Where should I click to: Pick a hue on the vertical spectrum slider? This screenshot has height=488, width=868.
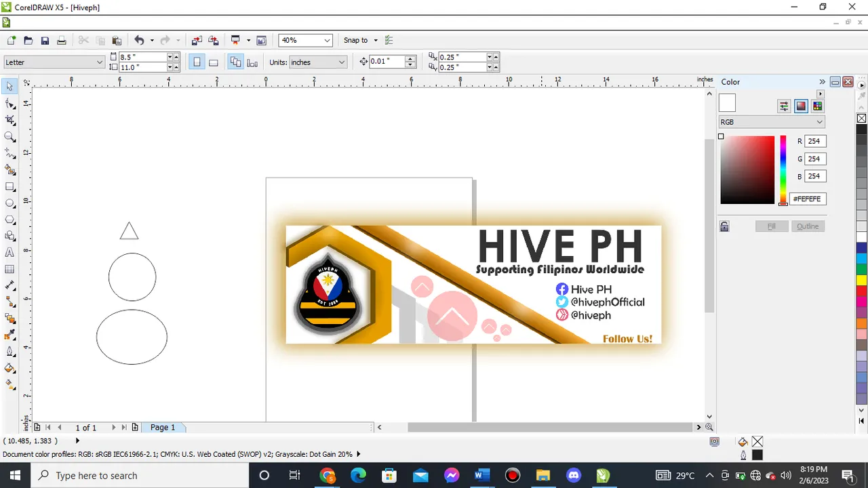point(783,169)
